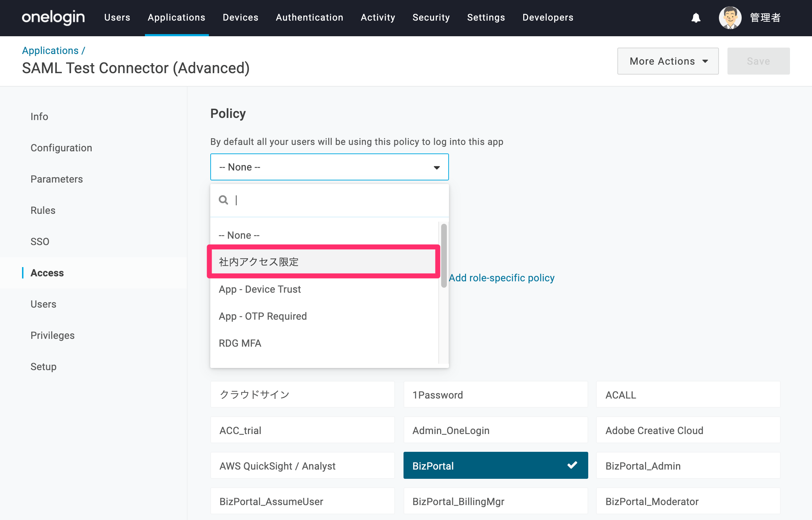Open the Privileges sidebar tab
The width and height of the screenshot is (812, 520).
click(53, 335)
